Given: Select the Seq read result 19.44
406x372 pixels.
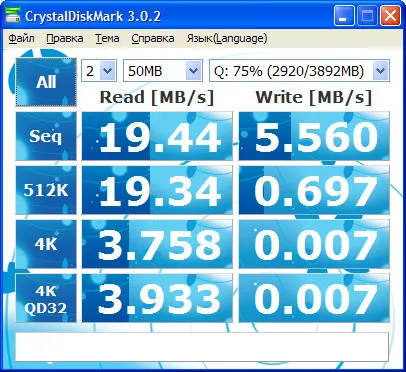Looking at the screenshot, I should coord(157,136).
